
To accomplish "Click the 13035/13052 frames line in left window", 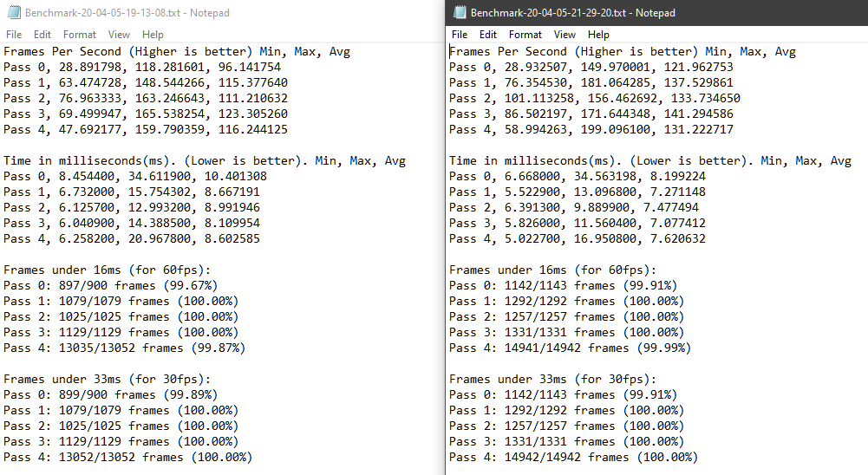I will tap(124, 348).
